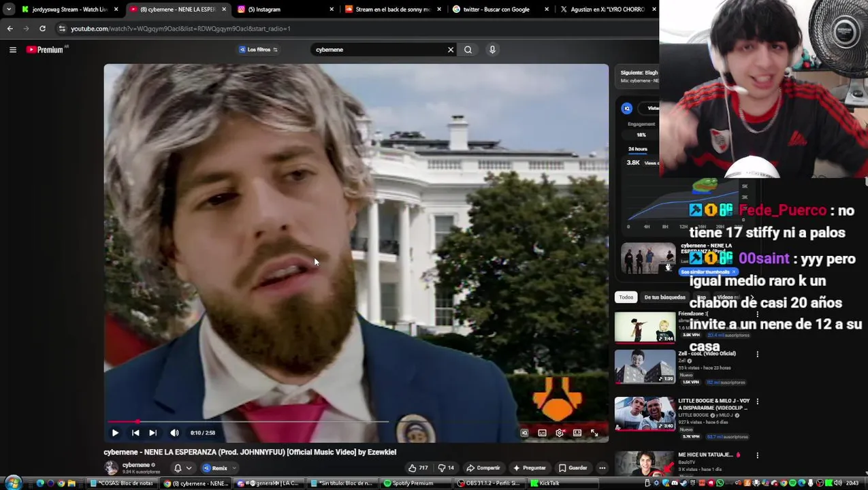Image resolution: width=868 pixels, height=490 pixels.
Task: Run search with the magnifier button
Action: click(x=468, y=50)
